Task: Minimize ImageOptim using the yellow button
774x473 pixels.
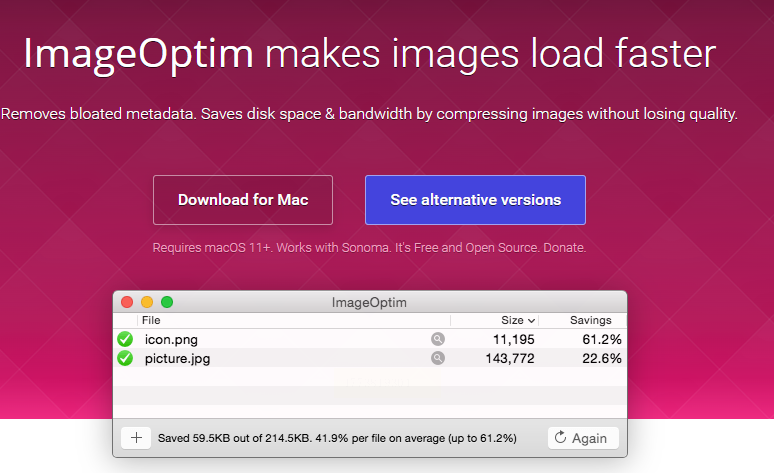Action: coord(147,302)
